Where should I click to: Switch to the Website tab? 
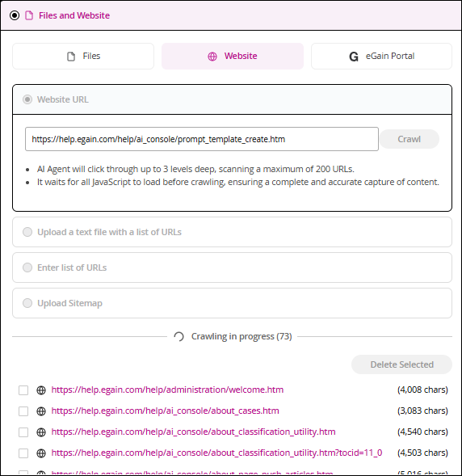[x=233, y=56]
